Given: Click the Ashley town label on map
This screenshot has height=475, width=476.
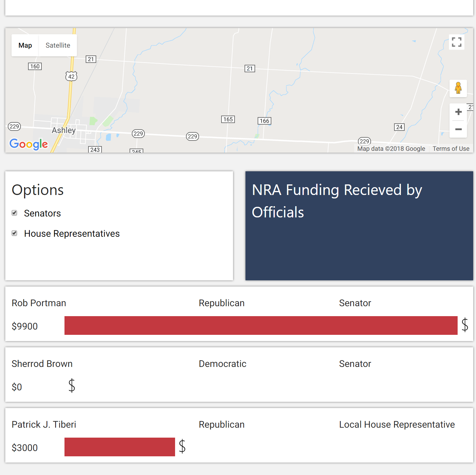Looking at the screenshot, I should tap(64, 130).
